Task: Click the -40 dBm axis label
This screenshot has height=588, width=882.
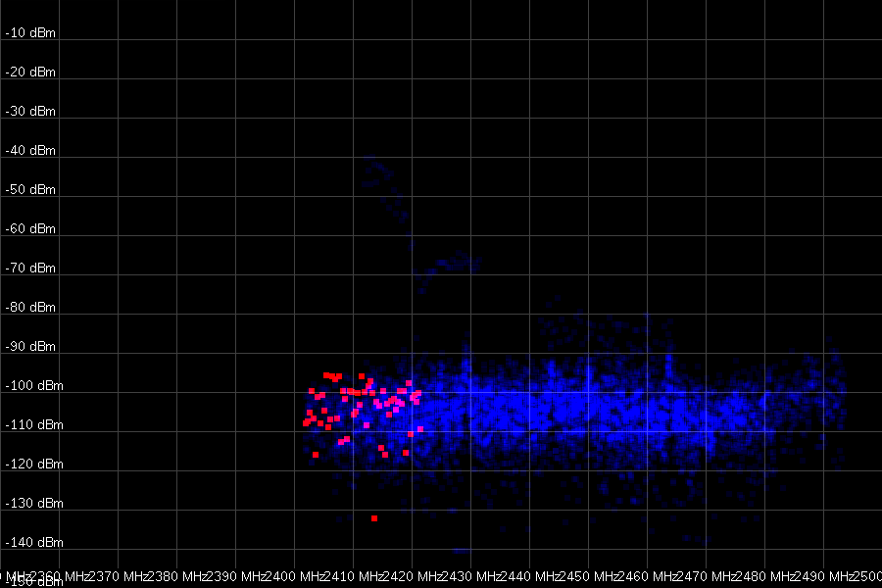Action: pos(30,151)
